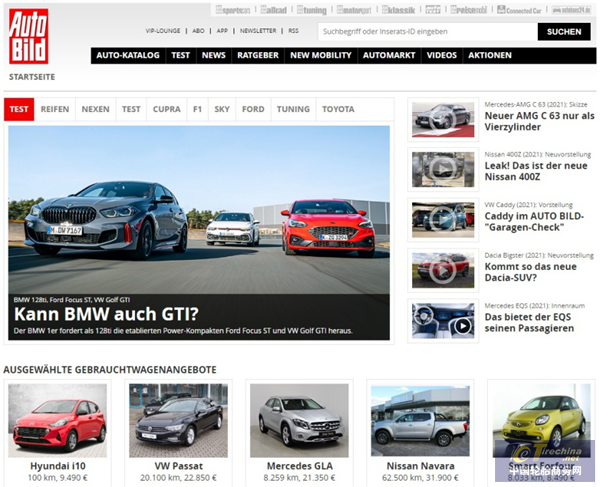This screenshot has height=487, width=600.
Task: Open 'Das bietet der EQS seinen Passagieren'
Action: [x=529, y=322]
